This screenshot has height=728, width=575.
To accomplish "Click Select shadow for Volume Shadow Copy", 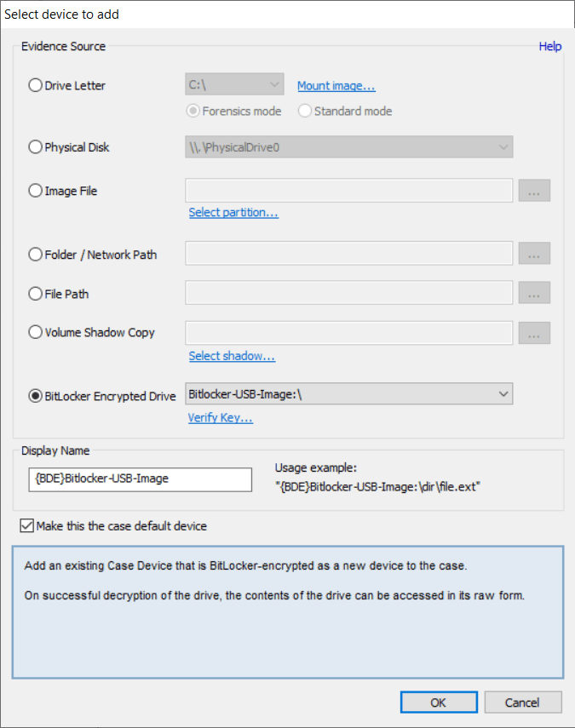I will pos(232,356).
